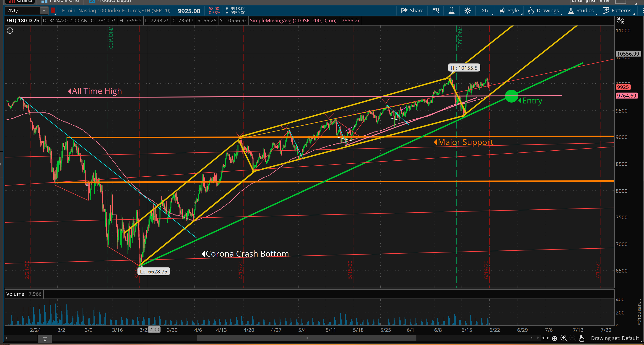Click the zoom-in magnifier icon

(564, 338)
